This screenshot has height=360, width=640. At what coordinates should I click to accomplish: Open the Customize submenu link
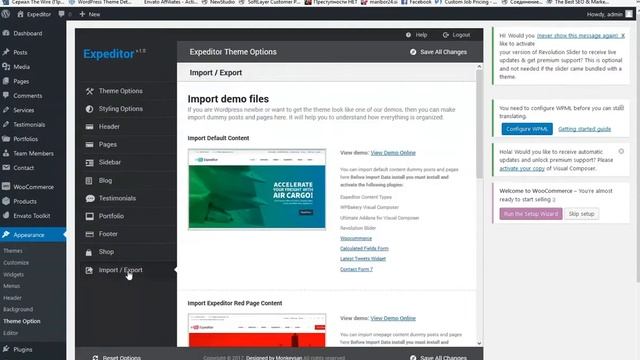pyautogui.click(x=16, y=263)
